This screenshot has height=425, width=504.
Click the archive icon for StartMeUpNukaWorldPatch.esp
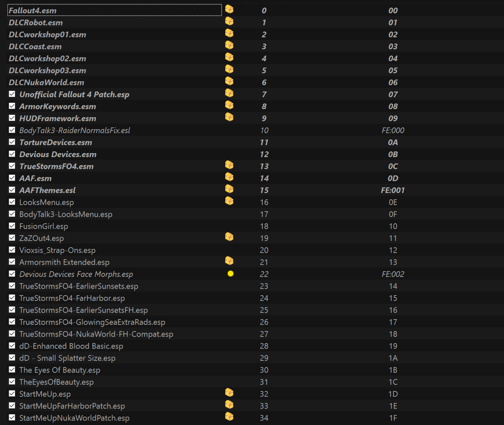click(x=229, y=416)
